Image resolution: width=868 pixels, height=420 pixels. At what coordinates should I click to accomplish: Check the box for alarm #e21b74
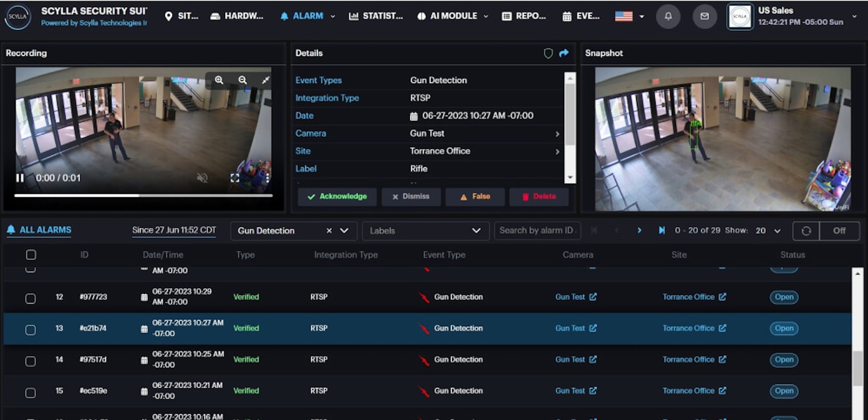click(30, 330)
